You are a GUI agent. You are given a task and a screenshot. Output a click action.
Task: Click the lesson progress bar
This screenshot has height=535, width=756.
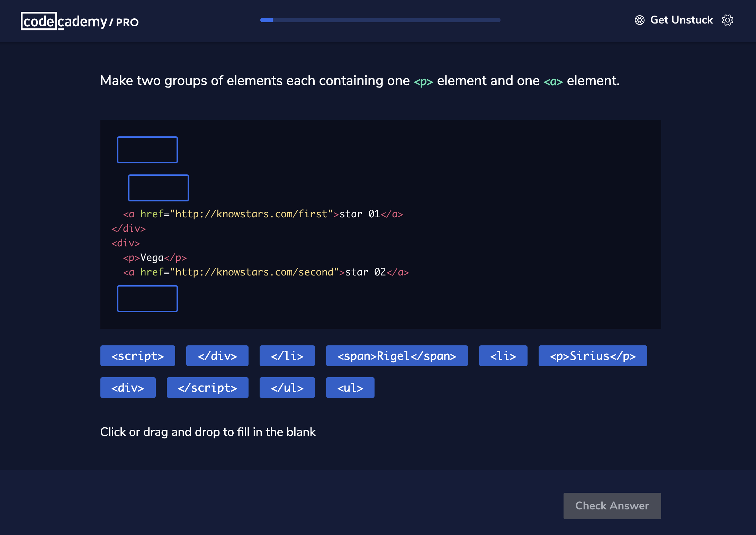tap(380, 20)
